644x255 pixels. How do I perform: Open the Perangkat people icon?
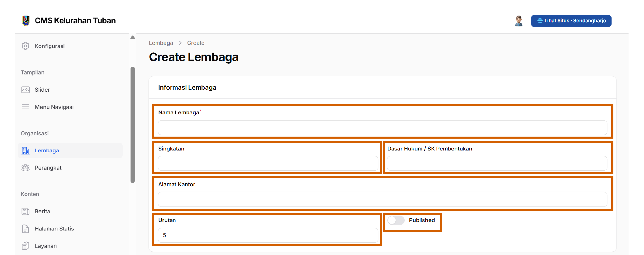(25, 168)
